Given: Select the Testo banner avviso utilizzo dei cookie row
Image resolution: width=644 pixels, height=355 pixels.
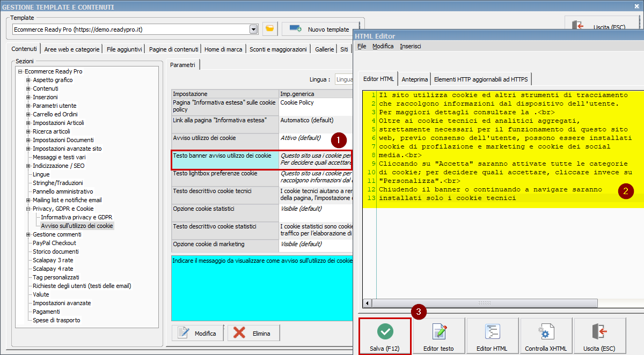Looking at the screenshot, I should pos(262,160).
